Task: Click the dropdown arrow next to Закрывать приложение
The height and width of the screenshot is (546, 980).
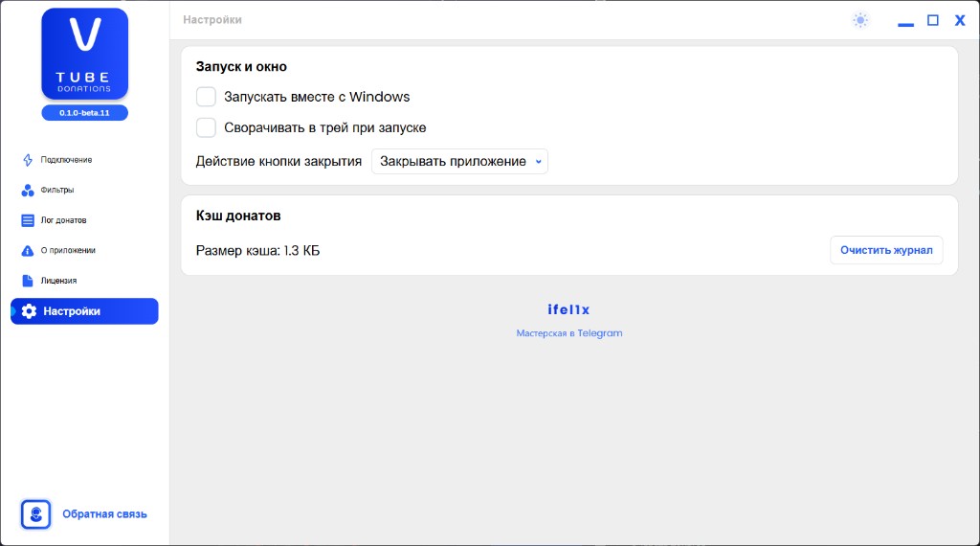Action: pos(538,162)
